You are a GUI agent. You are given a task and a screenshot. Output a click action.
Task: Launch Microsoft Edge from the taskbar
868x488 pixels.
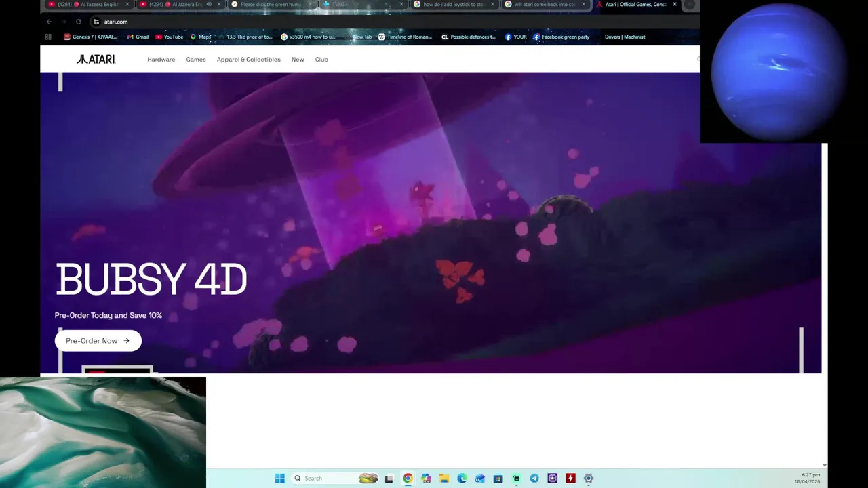[462, 479]
